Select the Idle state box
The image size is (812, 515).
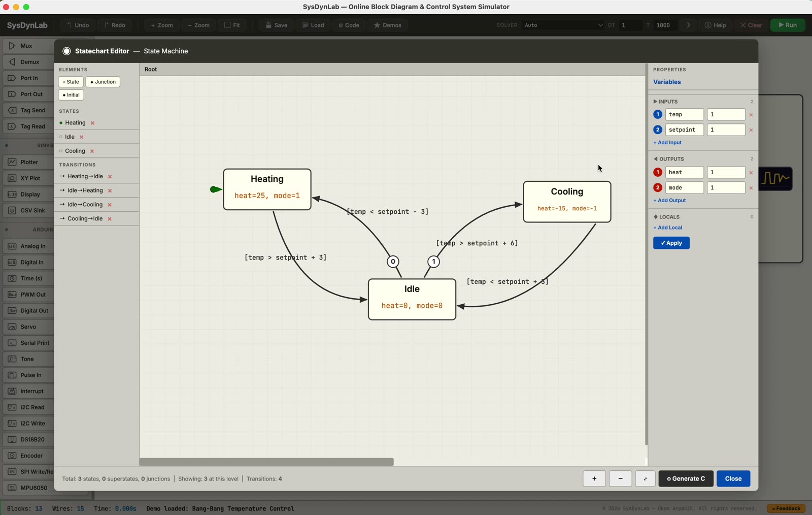pyautogui.click(x=412, y=299)
